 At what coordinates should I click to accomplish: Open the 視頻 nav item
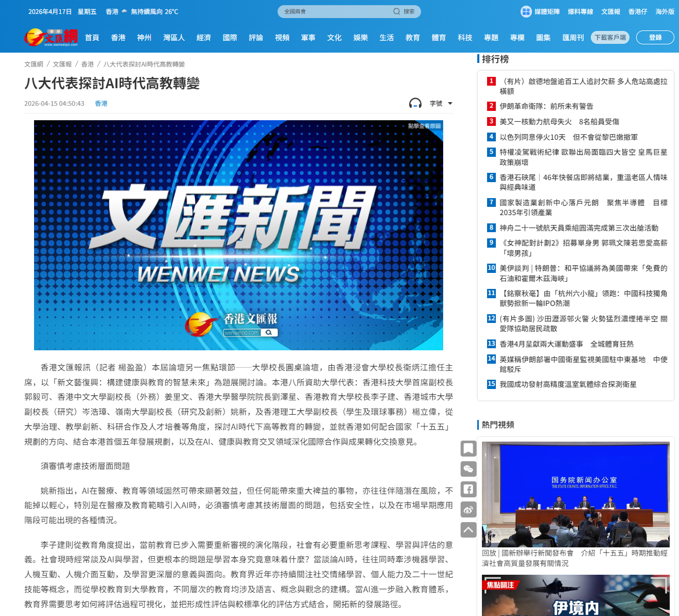(x=282, y=38)
